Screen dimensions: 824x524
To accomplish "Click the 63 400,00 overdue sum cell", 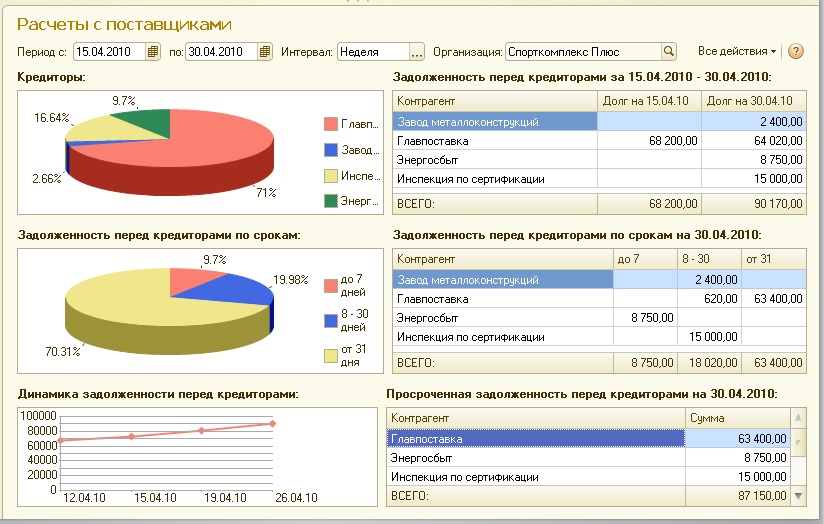I will click(x=738, y=439).
